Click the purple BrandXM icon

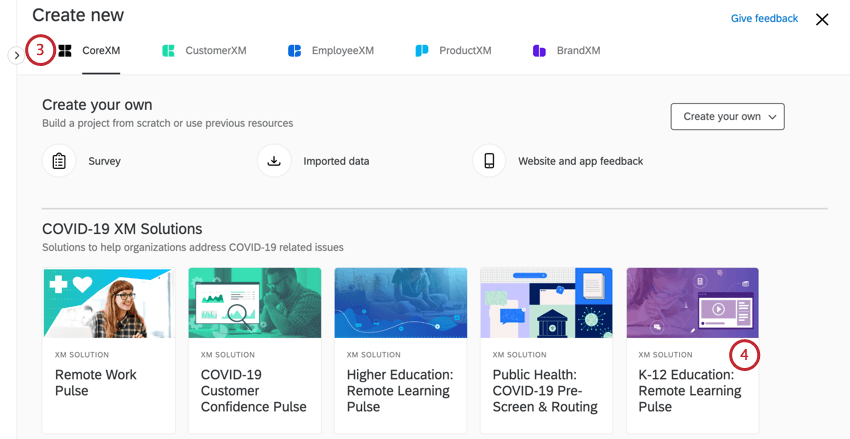click(x=539, y=51)
